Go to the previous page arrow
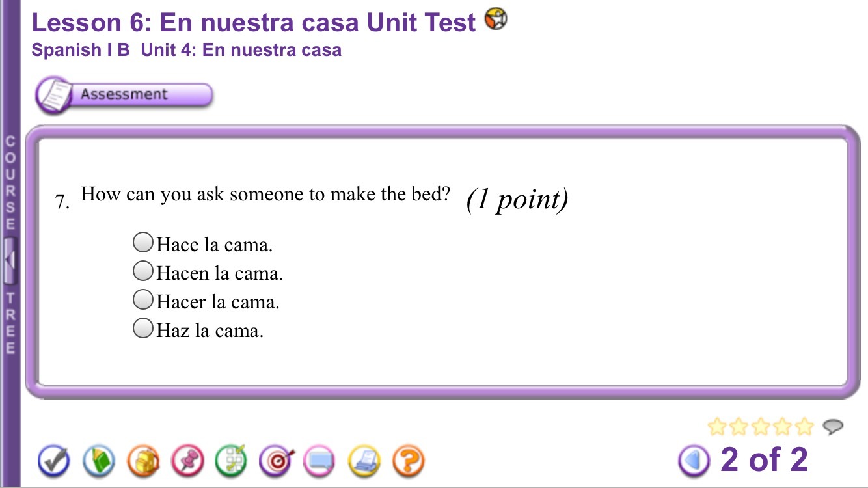Image resolution: width=868 pixels, height=488 pixels. [694, 461]
